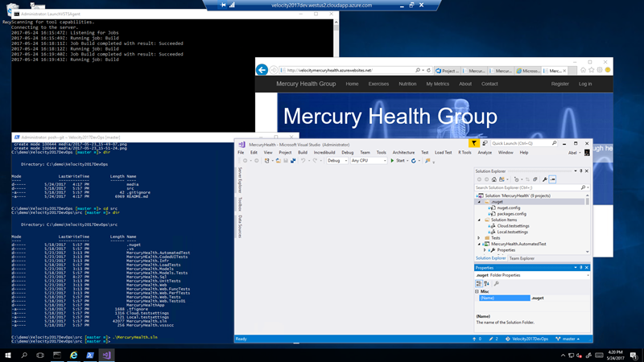
Task: Click the Properties wrench in Solution Explorer toolbar
Action: tap(545, 179)
